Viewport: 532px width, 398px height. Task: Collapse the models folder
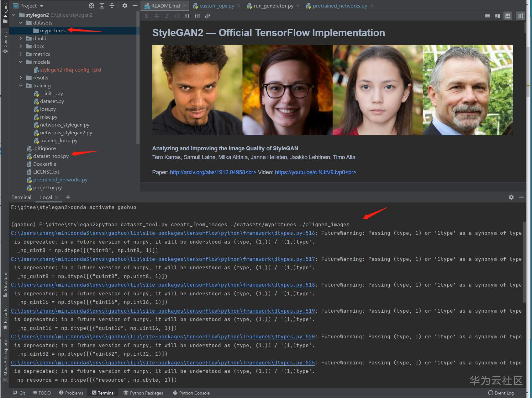(x=21, y=62)
